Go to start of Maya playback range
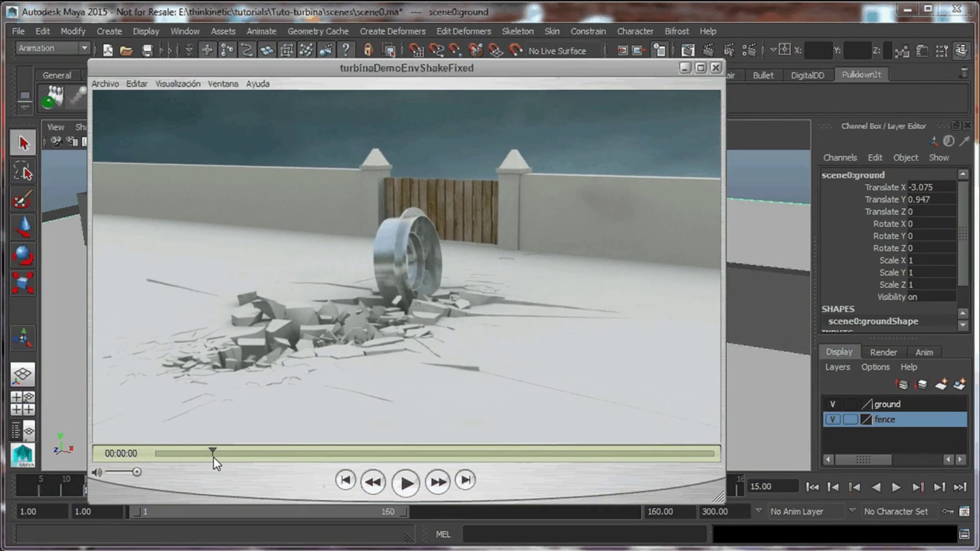The width and height of the screenshot is (980, 551). click(x=812, y=487)
